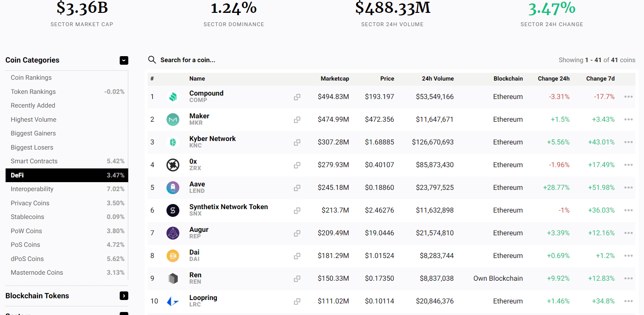Click the Aave coin logo
This screenshot has width=644, height=315.
pyautogui.click(x=173, y=188)
